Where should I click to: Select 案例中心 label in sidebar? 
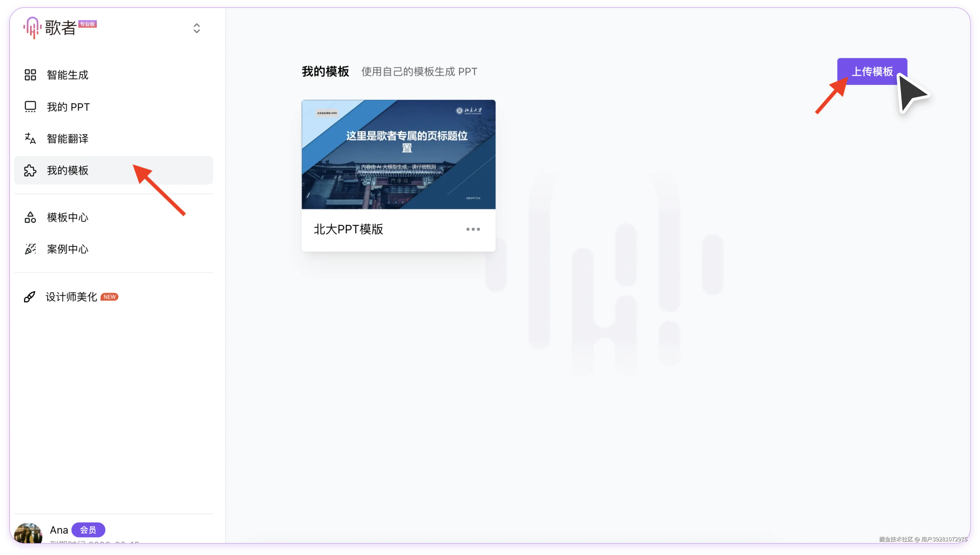(x=68, y=249)
